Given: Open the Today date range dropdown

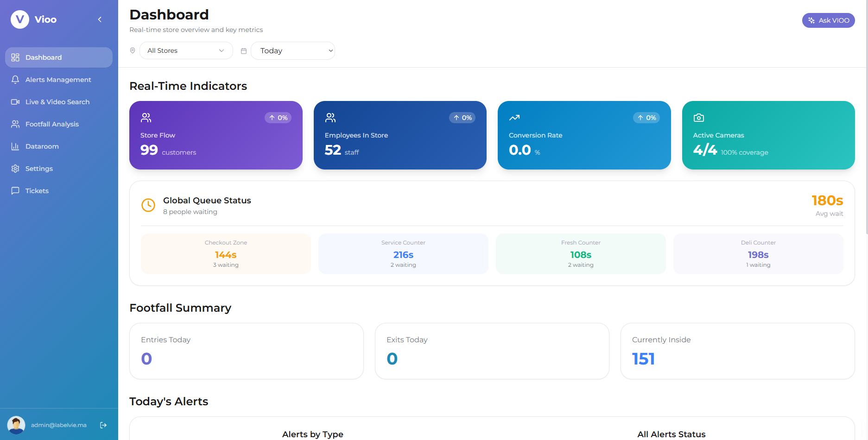Looking at the screenshot, I should click(x=292, y=50).
